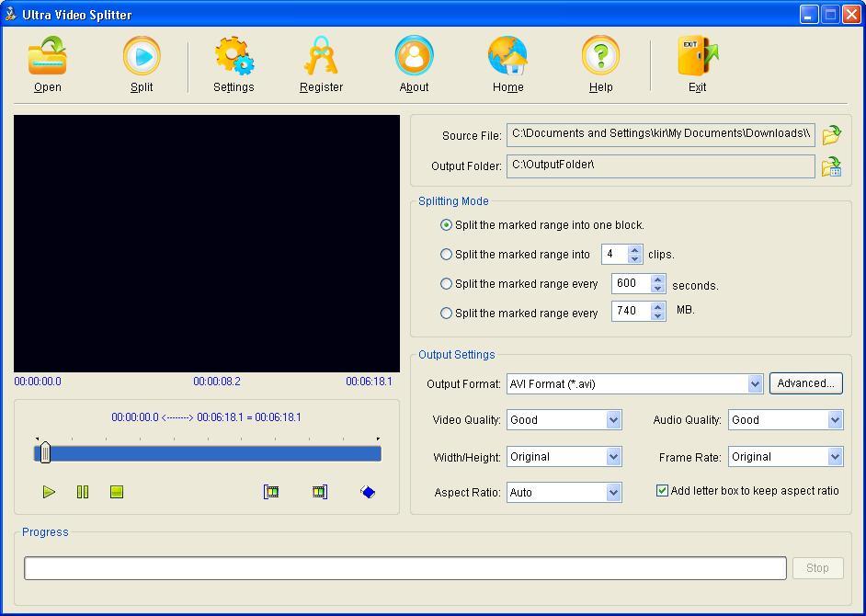Select splitting the marked range into one block

tap(446, 224)
